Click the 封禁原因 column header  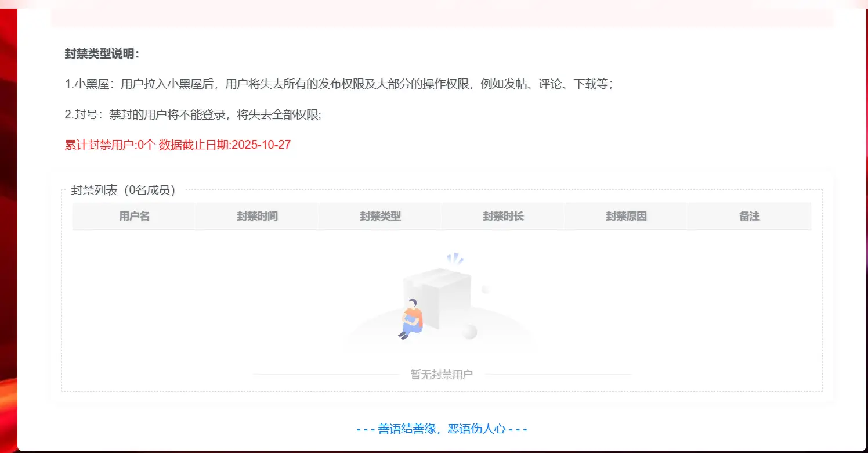[x=626, y=216]
